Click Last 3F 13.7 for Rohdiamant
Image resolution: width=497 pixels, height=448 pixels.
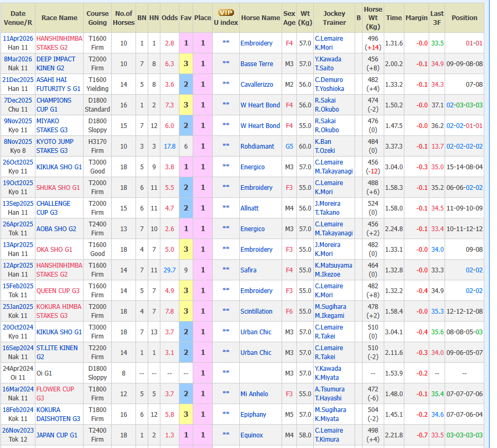pyautogui.click(x=437, y=146)
